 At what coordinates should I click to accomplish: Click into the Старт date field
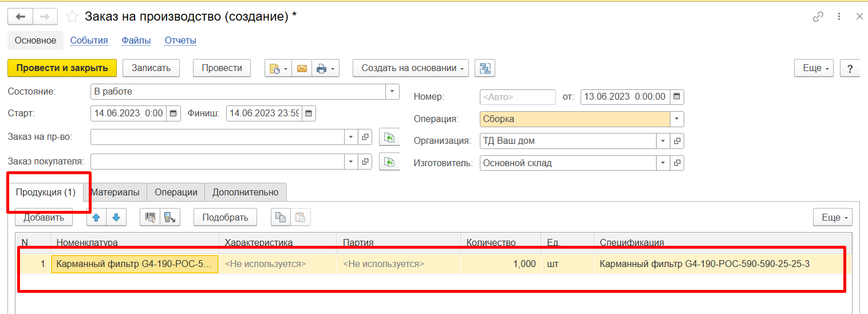[128, 113]
